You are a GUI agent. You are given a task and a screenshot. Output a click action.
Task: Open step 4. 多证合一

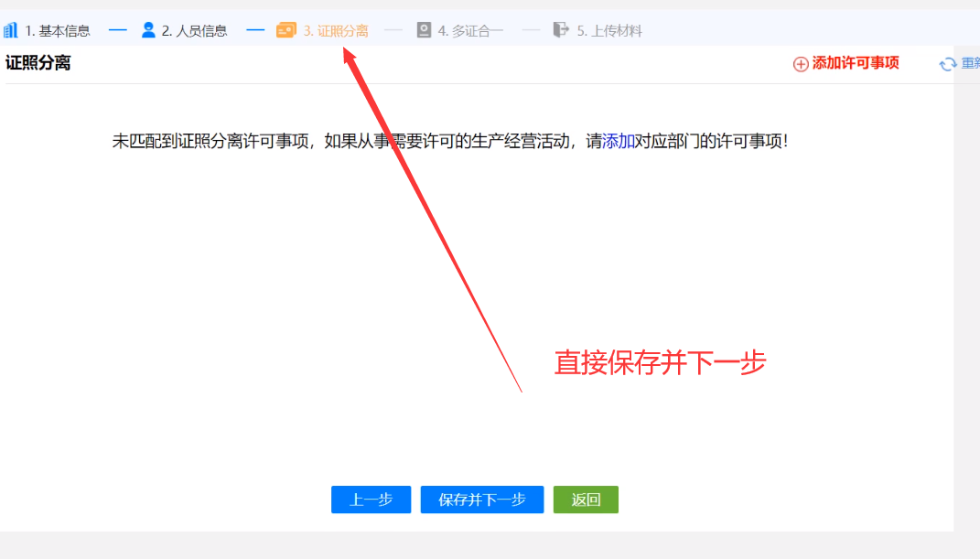pos(470,30)
